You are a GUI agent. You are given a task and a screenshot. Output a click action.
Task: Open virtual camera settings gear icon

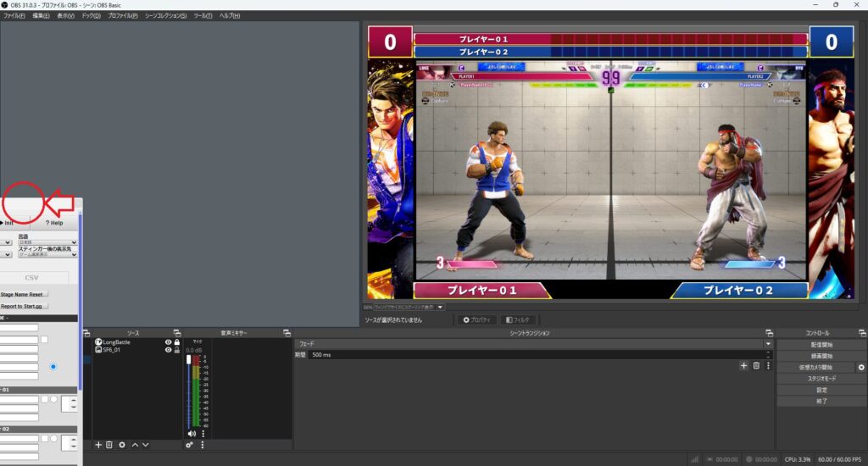[x=861, y=367]
